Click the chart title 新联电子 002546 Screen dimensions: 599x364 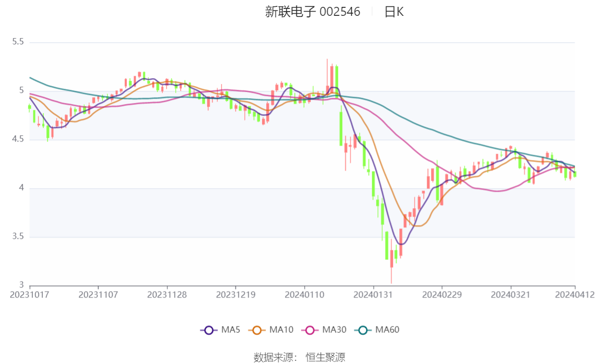point(313,12)
